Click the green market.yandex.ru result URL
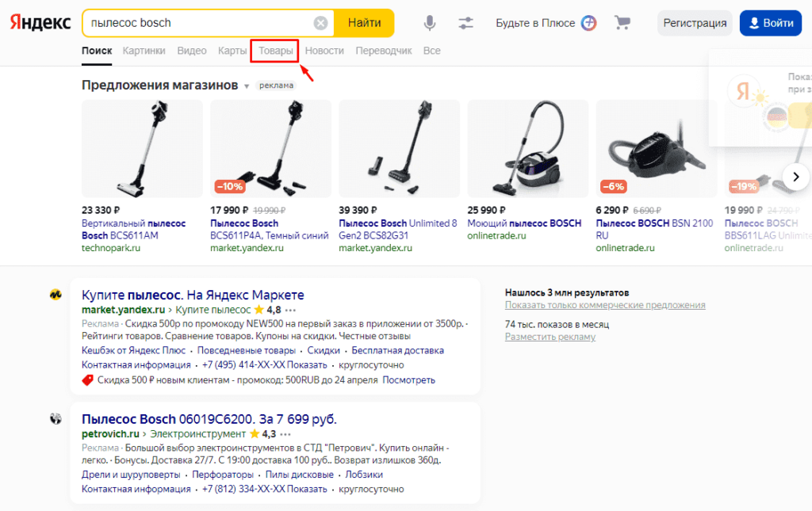 point(123,310)
